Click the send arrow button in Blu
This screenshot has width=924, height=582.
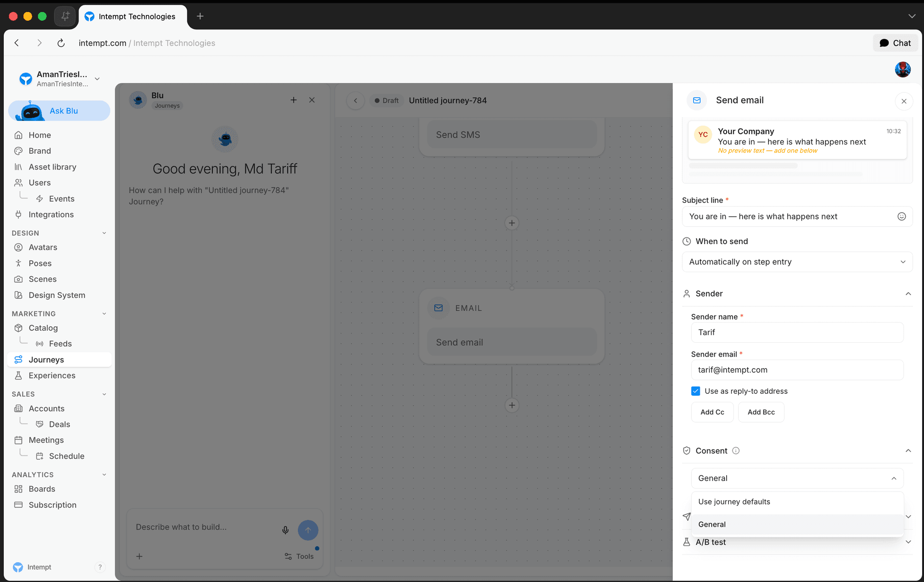tap(308, 530)
